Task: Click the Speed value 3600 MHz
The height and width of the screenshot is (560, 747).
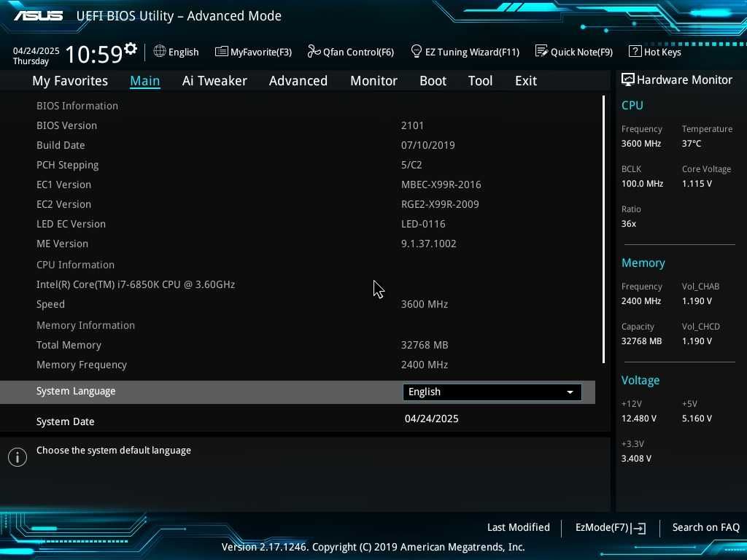Action: (x=424, y=304)
